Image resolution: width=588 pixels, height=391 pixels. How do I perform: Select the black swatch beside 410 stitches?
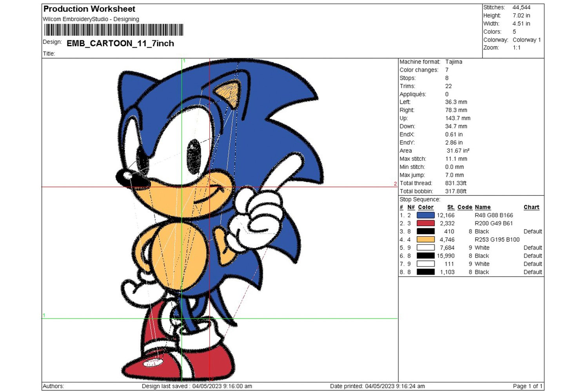click(x=426, y=232)
